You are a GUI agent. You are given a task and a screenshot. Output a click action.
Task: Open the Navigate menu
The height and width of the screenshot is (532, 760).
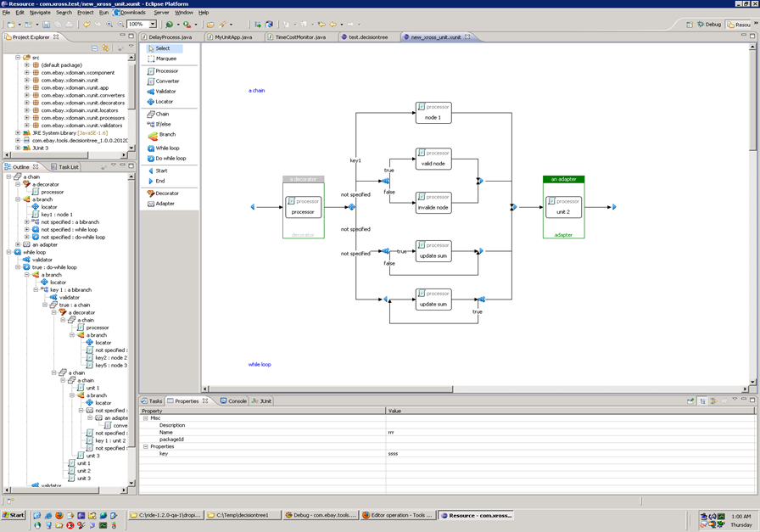tap(40, 13)
